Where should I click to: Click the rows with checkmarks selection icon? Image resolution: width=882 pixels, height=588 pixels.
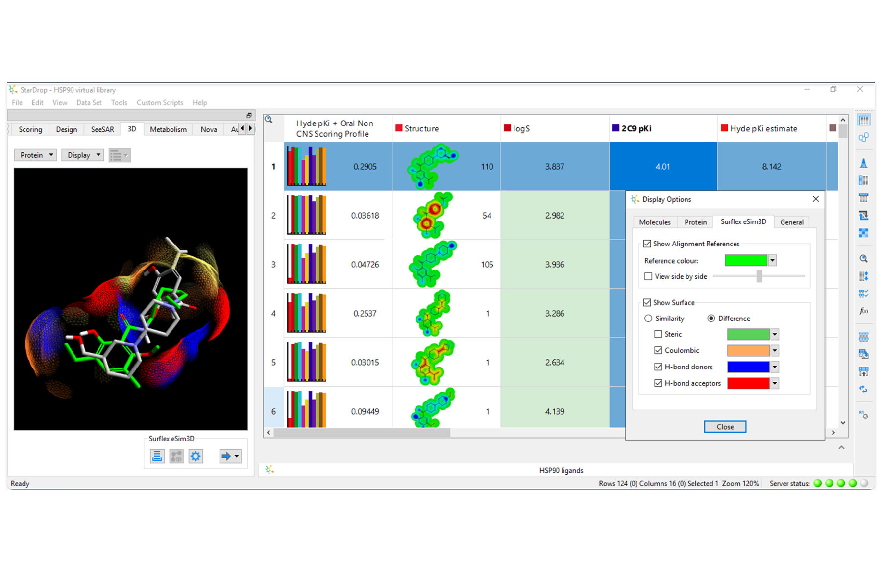(864, 294)
